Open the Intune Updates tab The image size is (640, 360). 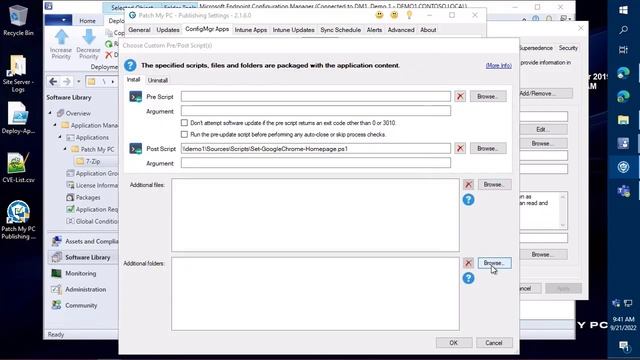tap(293, 30)
